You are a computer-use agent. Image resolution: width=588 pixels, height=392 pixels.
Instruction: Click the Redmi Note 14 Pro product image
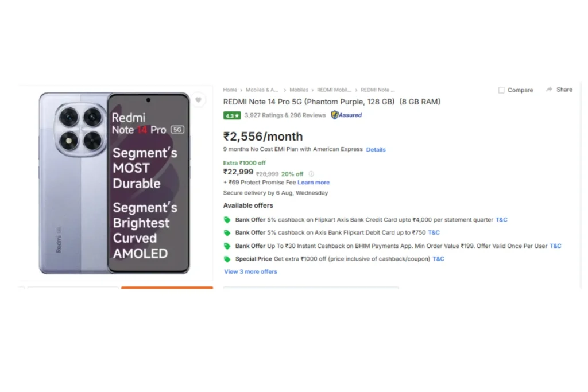114,183
